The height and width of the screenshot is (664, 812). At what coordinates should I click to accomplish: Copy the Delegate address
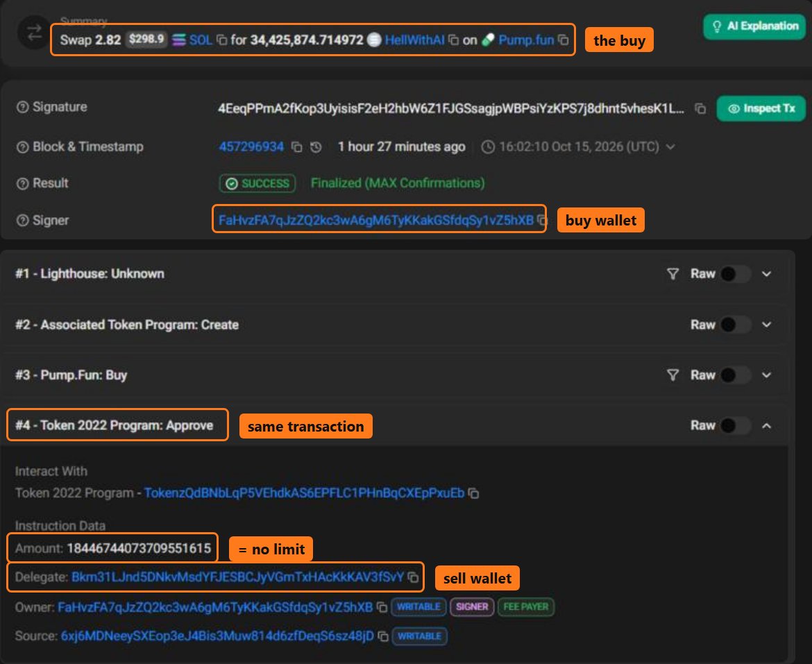[413, 577]
